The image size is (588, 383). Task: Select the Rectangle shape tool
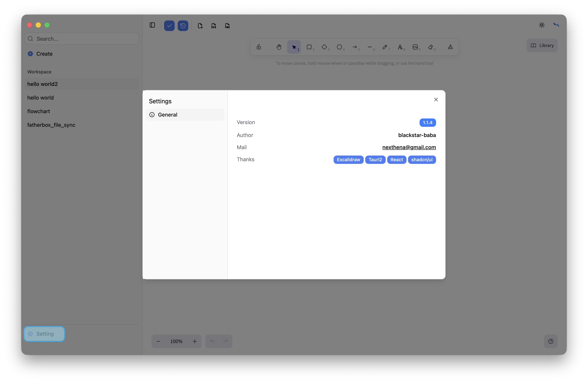309,47
